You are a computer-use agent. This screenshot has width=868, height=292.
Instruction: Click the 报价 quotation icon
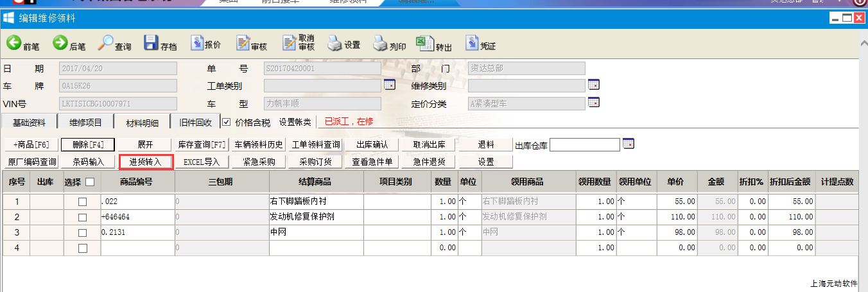point(205,44)
